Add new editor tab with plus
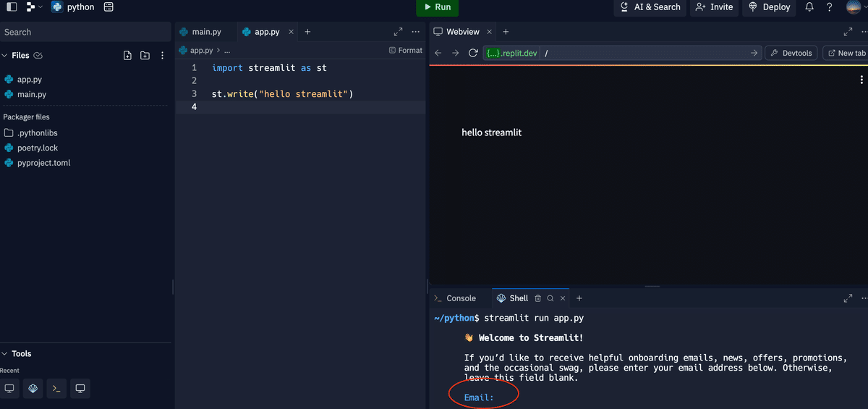Screen dimensions: 868x409 307,32
